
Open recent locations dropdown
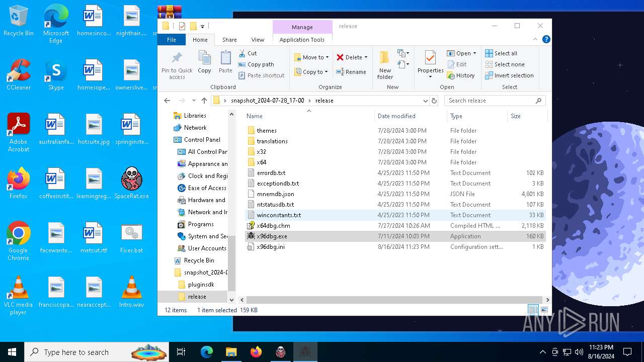pyautogui.click(x=194, y=101)
